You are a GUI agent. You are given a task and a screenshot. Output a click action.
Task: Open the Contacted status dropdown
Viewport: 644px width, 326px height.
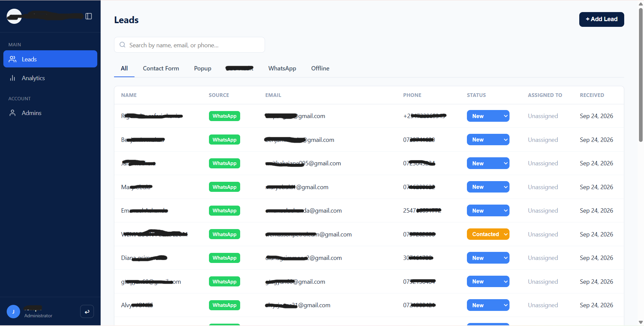coord(488,234)
